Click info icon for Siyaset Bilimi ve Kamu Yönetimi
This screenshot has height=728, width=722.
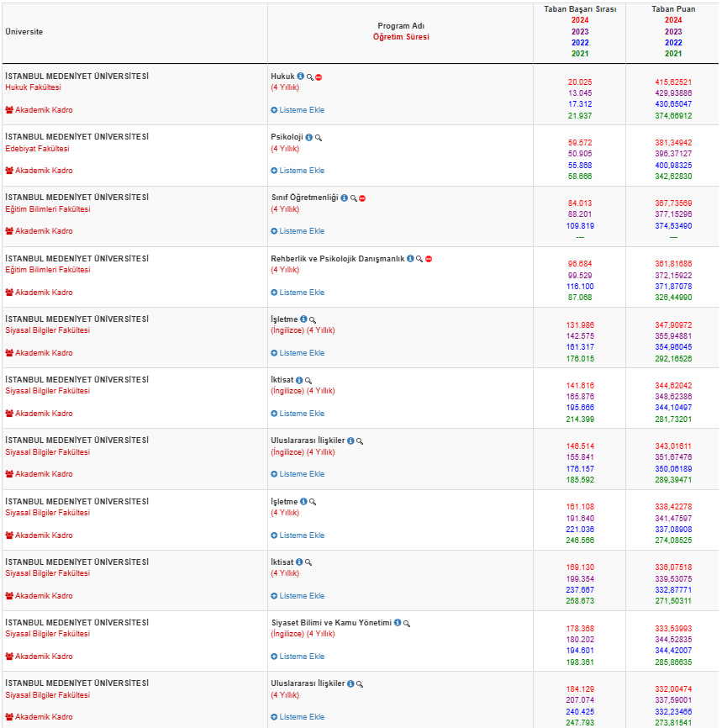[x=398, y=624]
